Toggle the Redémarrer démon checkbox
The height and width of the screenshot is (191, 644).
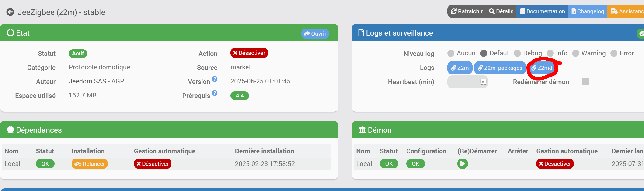tap(585, 82)
